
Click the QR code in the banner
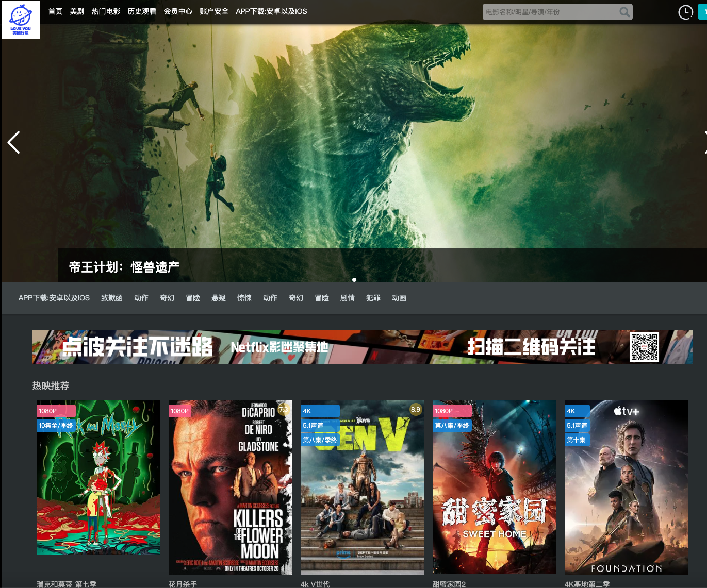pos(644,347)
